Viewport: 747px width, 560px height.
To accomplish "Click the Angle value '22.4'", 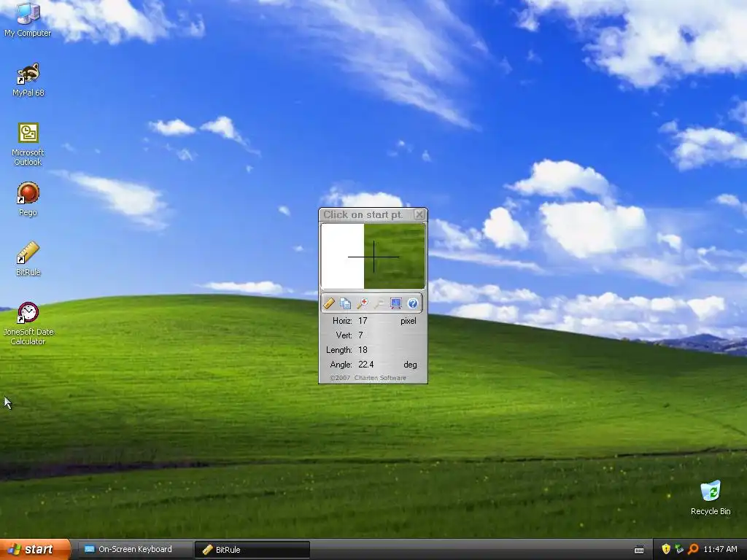I will (366, 365).
